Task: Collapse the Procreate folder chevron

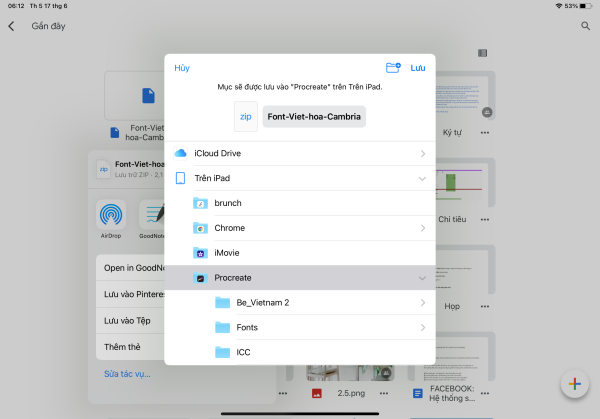Action: click(422, 278)
